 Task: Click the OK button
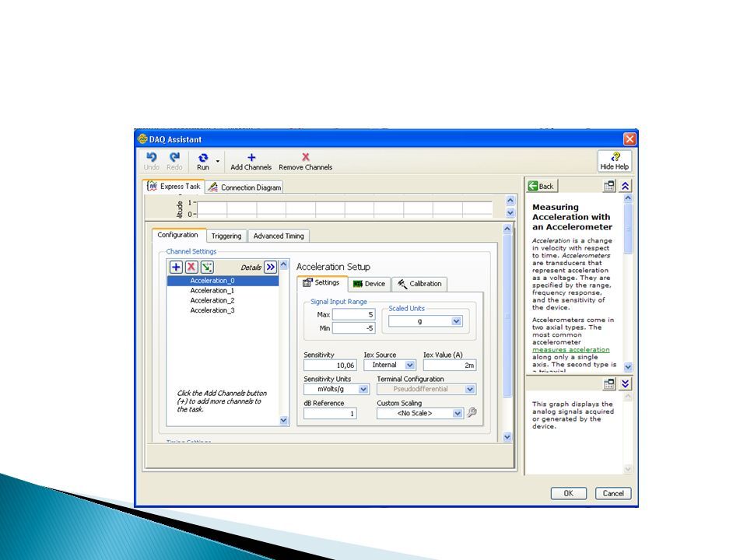point(569,493)
